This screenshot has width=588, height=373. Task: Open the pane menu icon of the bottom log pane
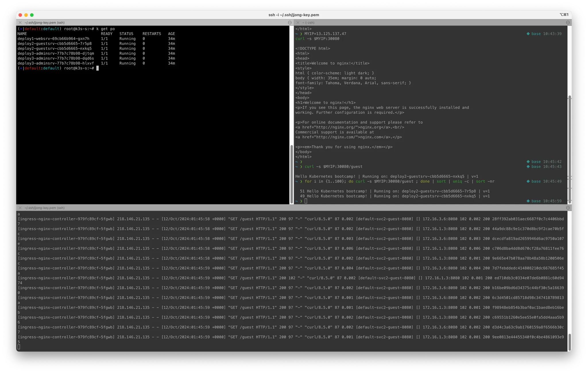point(568,208)
